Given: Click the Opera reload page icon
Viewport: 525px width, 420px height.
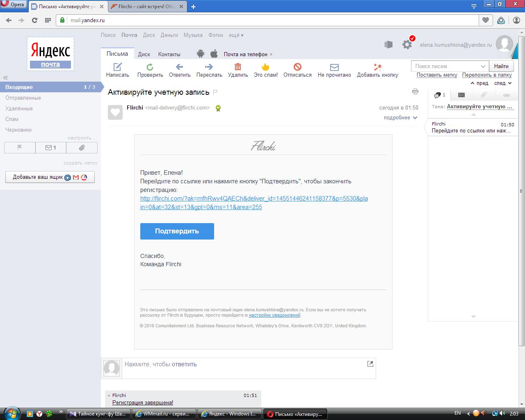Looking at the screenshot, I should point(34,20).
